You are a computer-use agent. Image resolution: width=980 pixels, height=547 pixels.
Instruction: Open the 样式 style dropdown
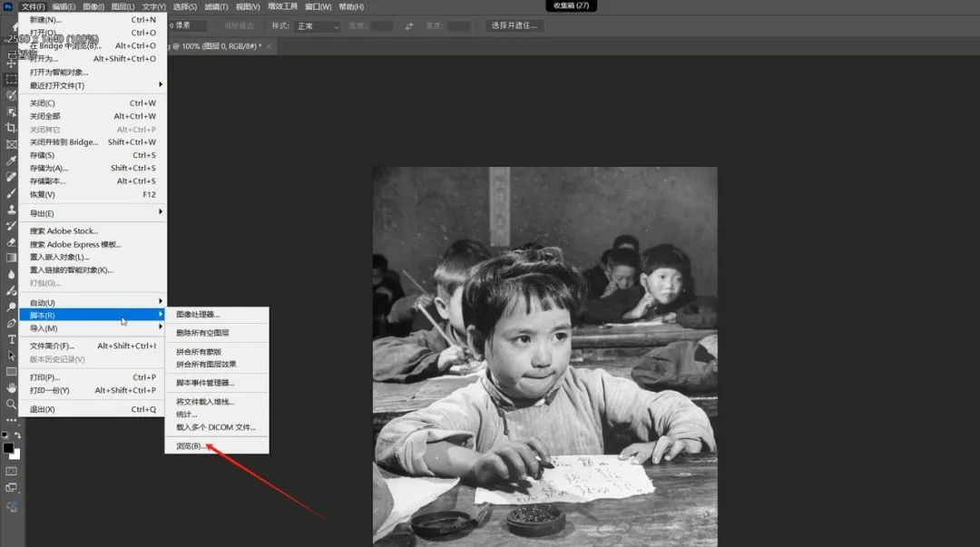click(318, 26)
